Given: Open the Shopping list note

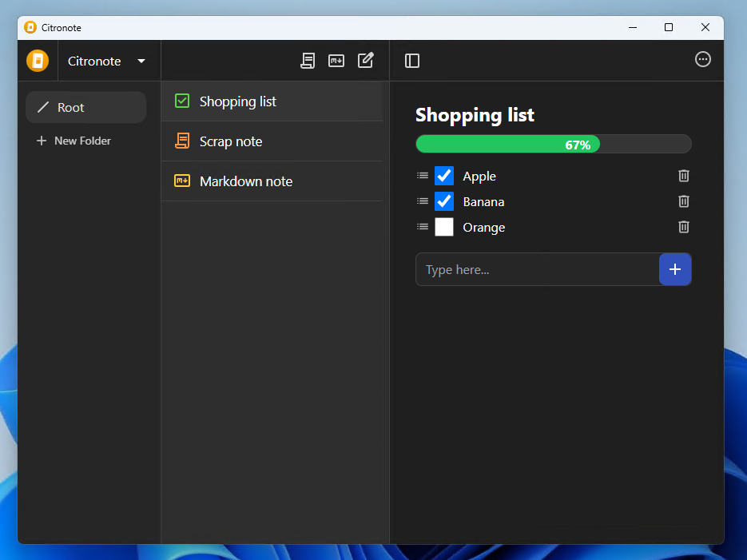Looking at the screenshot, I should [x=272, y=101].
